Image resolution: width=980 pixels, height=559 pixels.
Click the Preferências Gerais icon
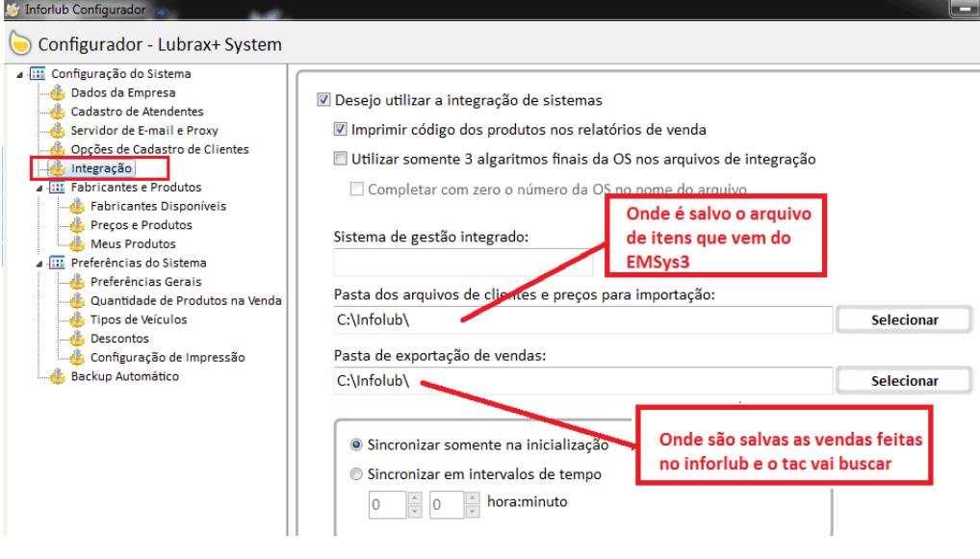(77, 282)
